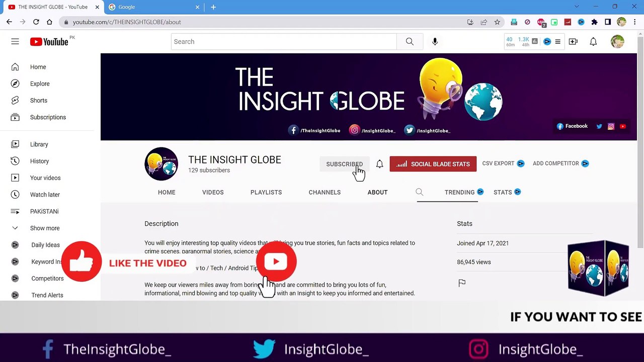
Task: Click the Social Blade Stats button
Action: point(433,164)
